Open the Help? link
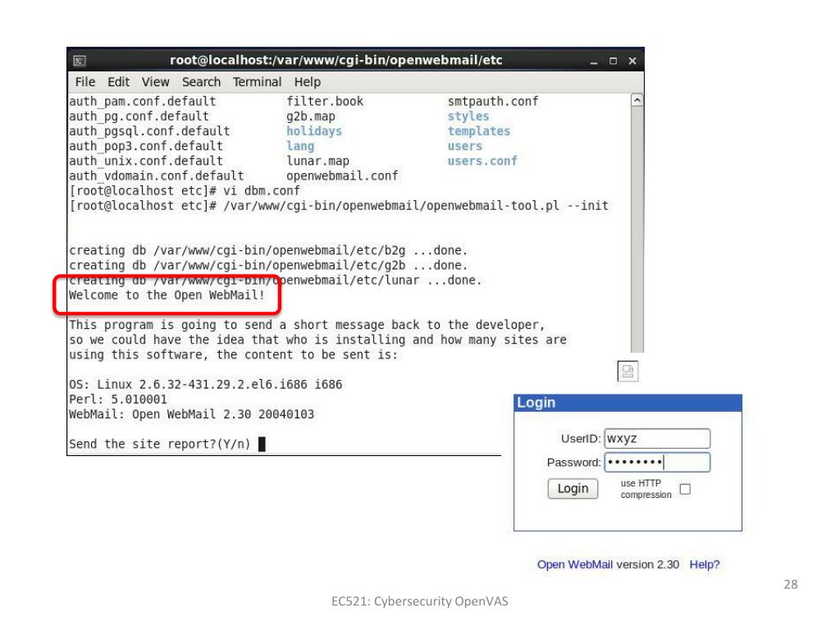Viewport: 840px width, 630px height. (x=705, y=564)
